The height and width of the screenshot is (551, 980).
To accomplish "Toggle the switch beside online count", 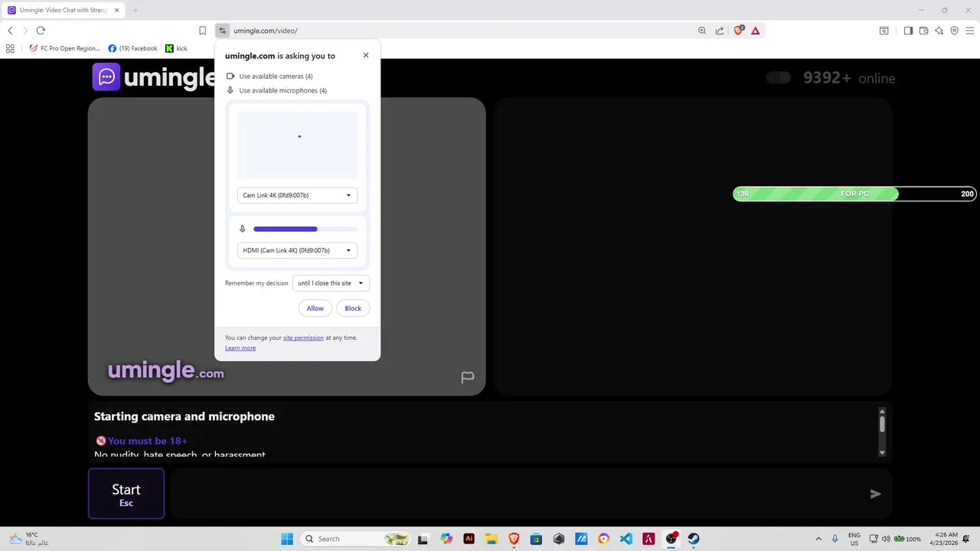I will 778,77.
